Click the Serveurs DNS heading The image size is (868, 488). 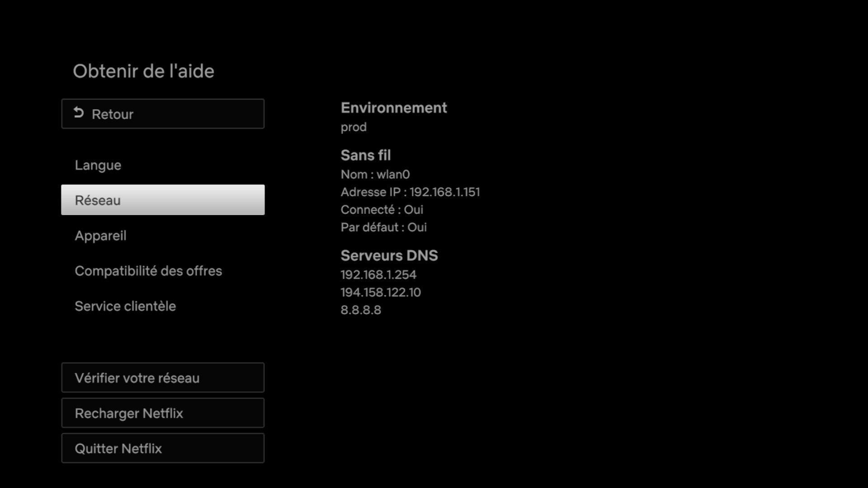coord(389,255)
